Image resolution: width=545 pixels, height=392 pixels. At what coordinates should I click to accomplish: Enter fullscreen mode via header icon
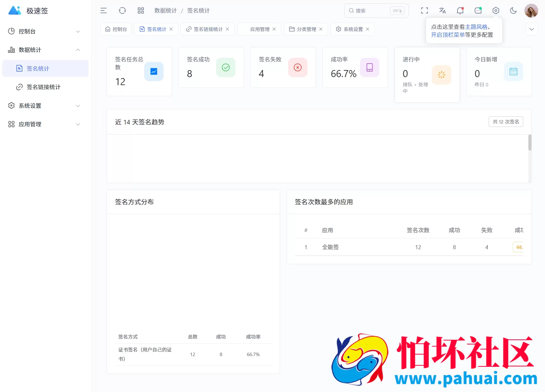(425, 11)
